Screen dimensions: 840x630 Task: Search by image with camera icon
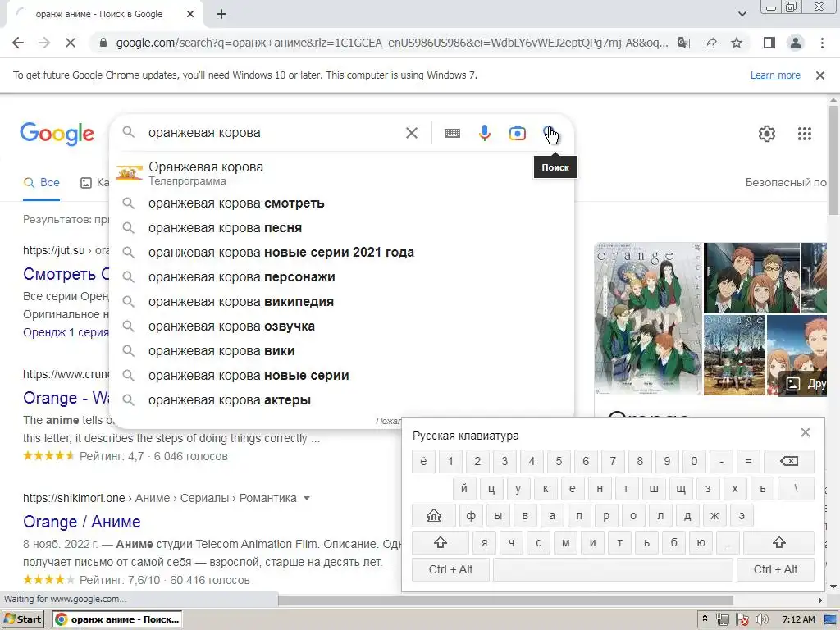[x=518, y=133]
